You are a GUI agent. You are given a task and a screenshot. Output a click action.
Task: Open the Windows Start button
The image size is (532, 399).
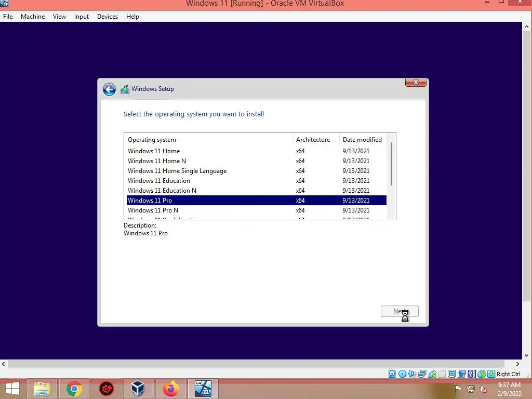pyautogui.click(x=12, y=389)
